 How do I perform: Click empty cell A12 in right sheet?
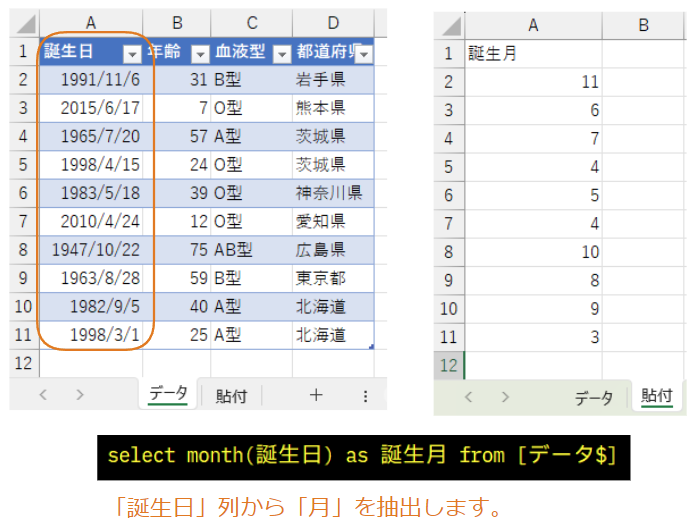pos(533,365)
